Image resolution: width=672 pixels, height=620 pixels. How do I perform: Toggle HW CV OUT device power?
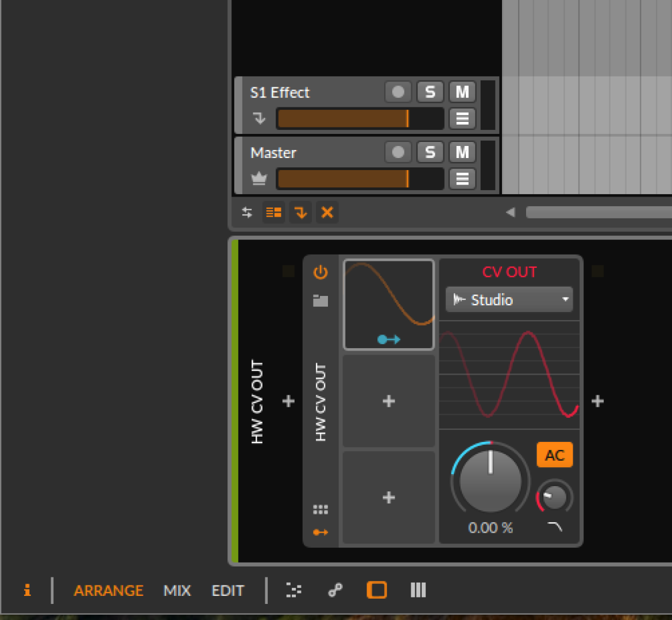coord(320,272)
